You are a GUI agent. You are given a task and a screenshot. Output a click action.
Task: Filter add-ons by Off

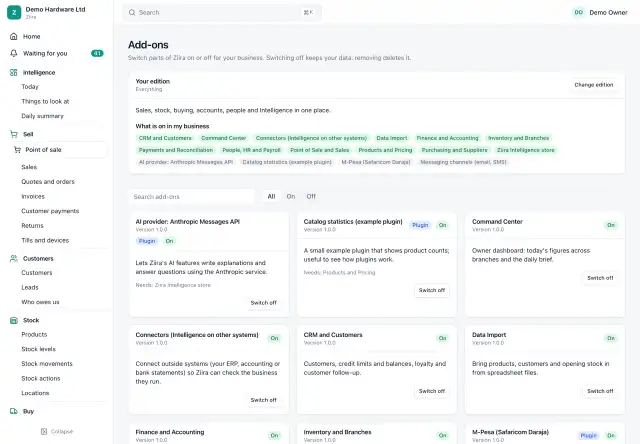point(311,196)
